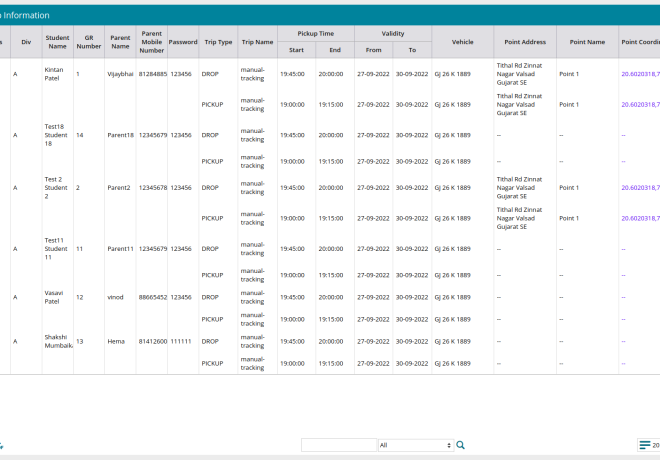Viewport: 660px width, 460px height.
Task: Open the 'All' search filter dropdown
Action: (415, 445)
